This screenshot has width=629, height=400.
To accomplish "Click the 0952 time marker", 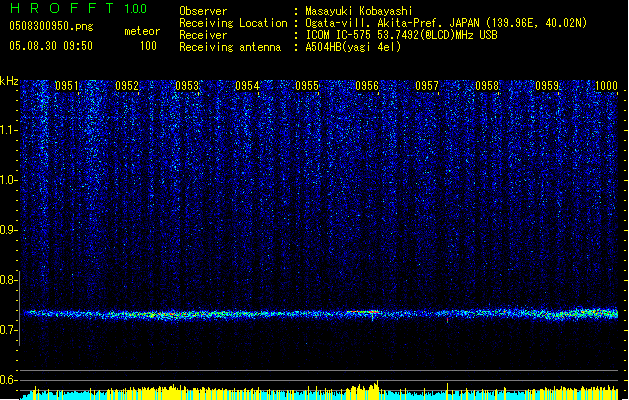I will [x=127, y=86].
